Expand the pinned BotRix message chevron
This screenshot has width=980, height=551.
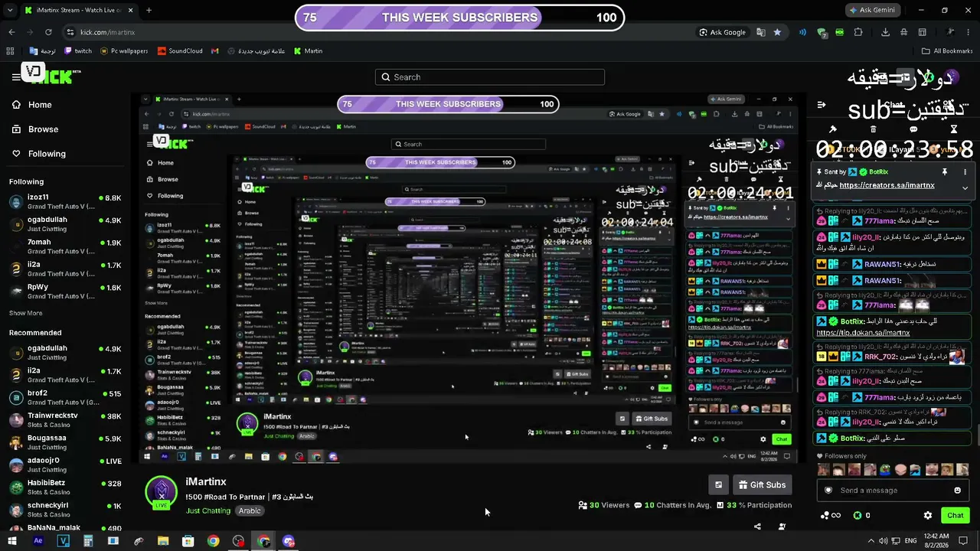(x=965, y=187)
